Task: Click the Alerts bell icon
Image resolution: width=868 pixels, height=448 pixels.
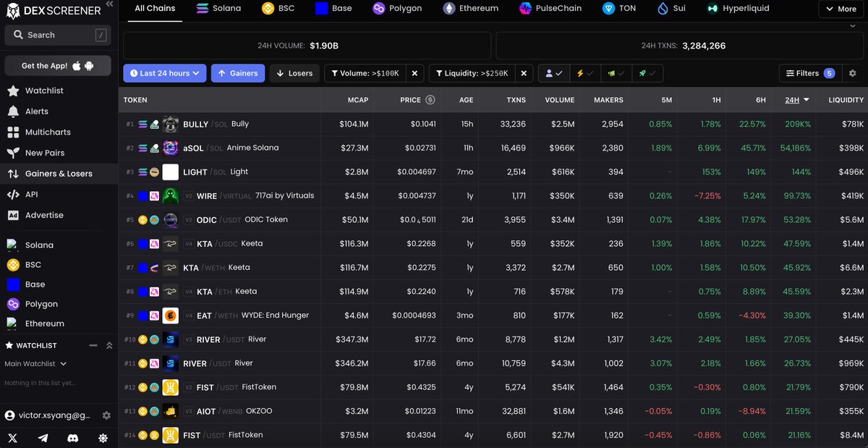Action: pos(13,111)
